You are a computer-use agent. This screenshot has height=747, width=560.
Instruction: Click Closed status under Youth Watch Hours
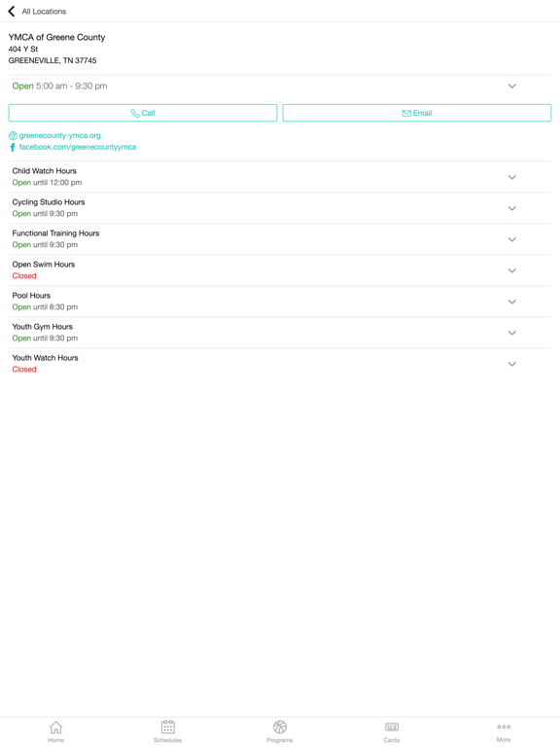click(x=24, y=370)
